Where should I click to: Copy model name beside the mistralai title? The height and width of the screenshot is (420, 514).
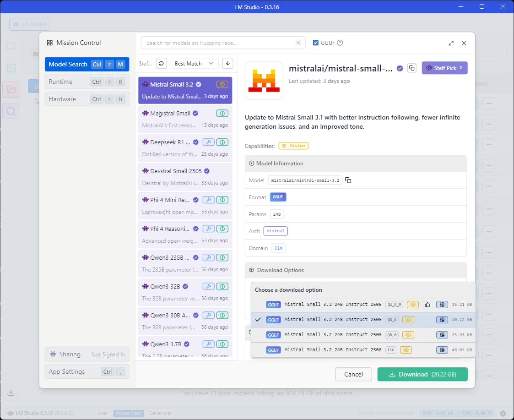[412, 68]
